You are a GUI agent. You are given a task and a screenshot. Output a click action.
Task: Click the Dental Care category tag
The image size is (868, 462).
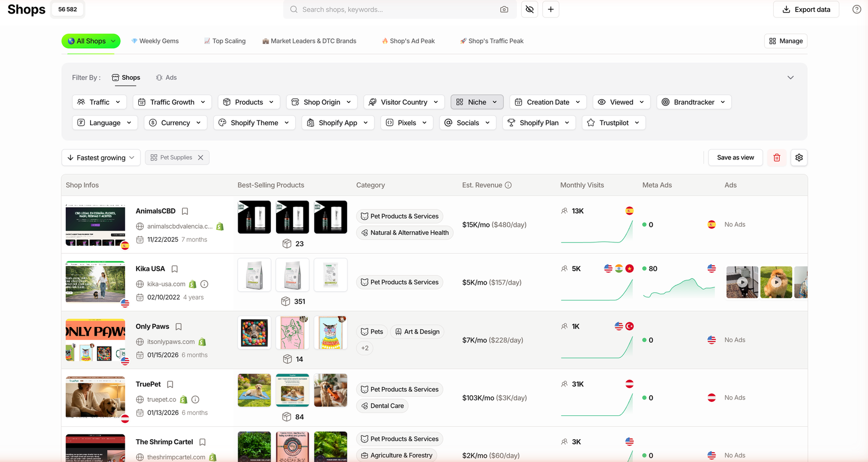click(382, 406)
